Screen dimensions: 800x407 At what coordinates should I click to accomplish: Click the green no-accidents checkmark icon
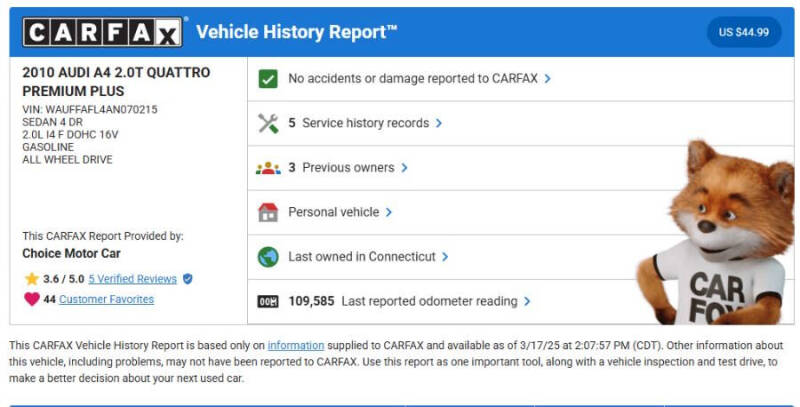coord(268,79)
